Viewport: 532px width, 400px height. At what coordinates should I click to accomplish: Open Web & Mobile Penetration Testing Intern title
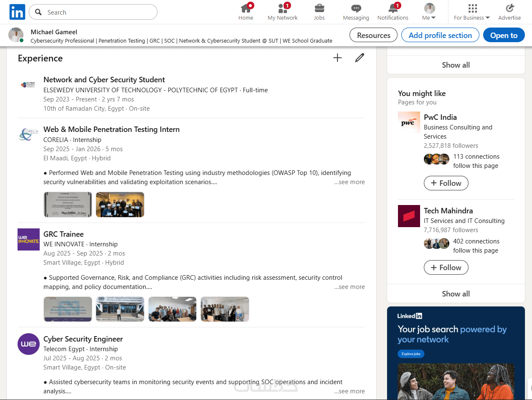111,129
